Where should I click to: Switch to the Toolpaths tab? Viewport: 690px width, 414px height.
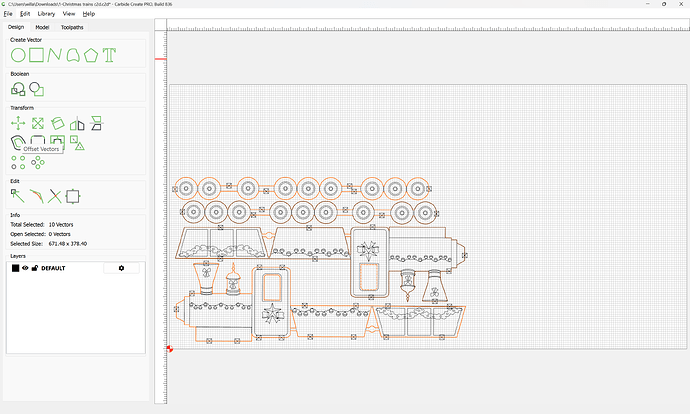[x=72, y=27]
